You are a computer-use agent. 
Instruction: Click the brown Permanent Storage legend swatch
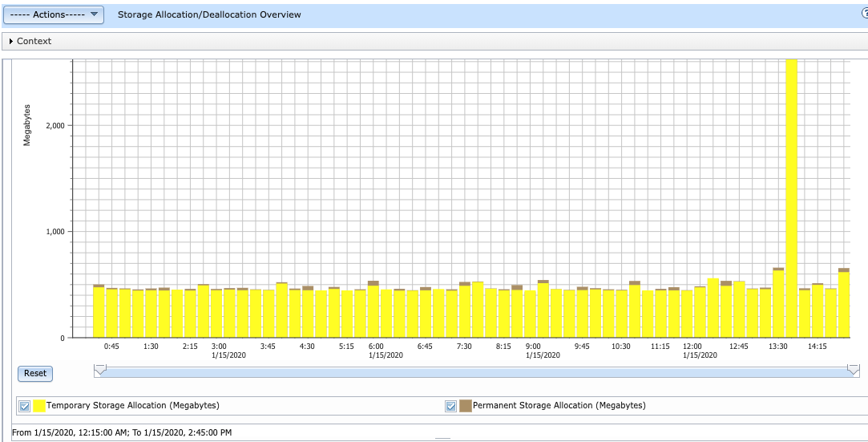[x=466, y=406]
